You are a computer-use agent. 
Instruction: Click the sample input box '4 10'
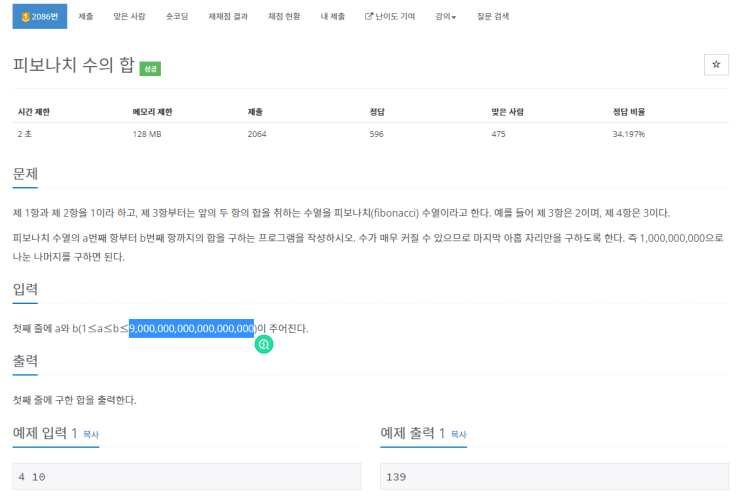click(187, 477)
